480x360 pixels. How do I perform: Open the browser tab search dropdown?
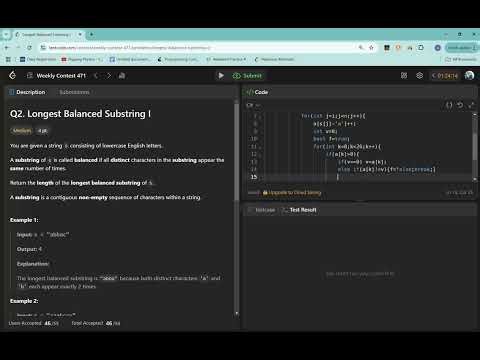[x=6, y=34]
